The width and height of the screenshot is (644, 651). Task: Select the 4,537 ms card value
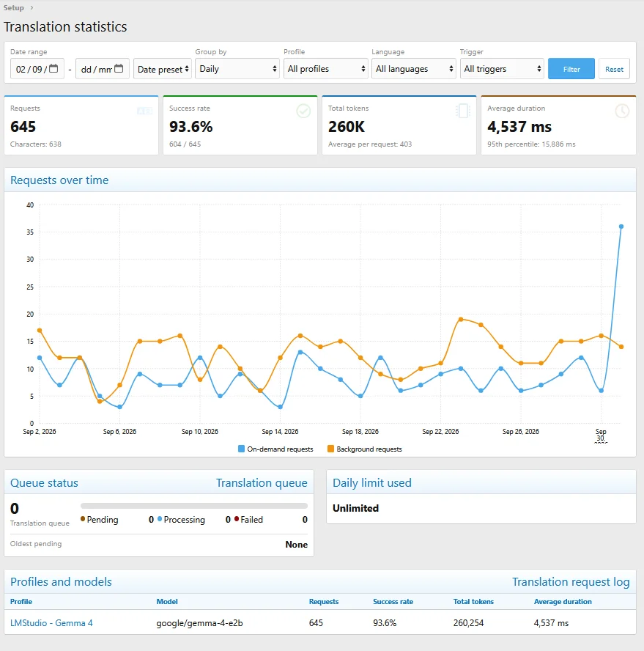[519, 127]
